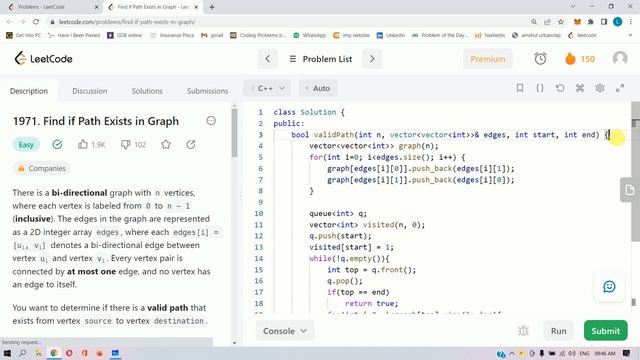This screenshot has width=640, height=360.
Task: Click the code editor vertical scrollbar
Action: pos(636,171)
